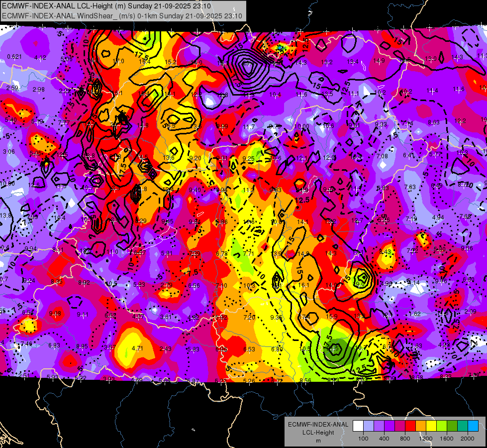Click the grid value 2.98
The width and height of the screenshot is (487, 448).
pyautogui.click(x=38, y=90)
